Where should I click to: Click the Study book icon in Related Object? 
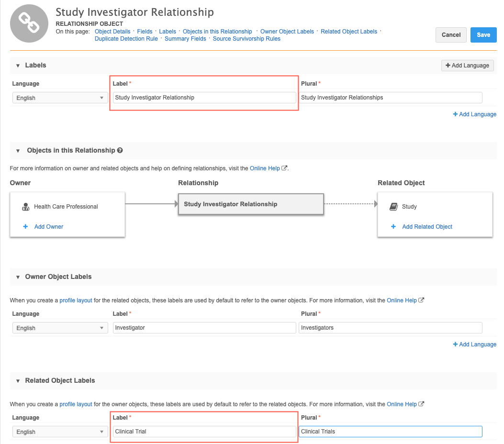coord(393,207)
